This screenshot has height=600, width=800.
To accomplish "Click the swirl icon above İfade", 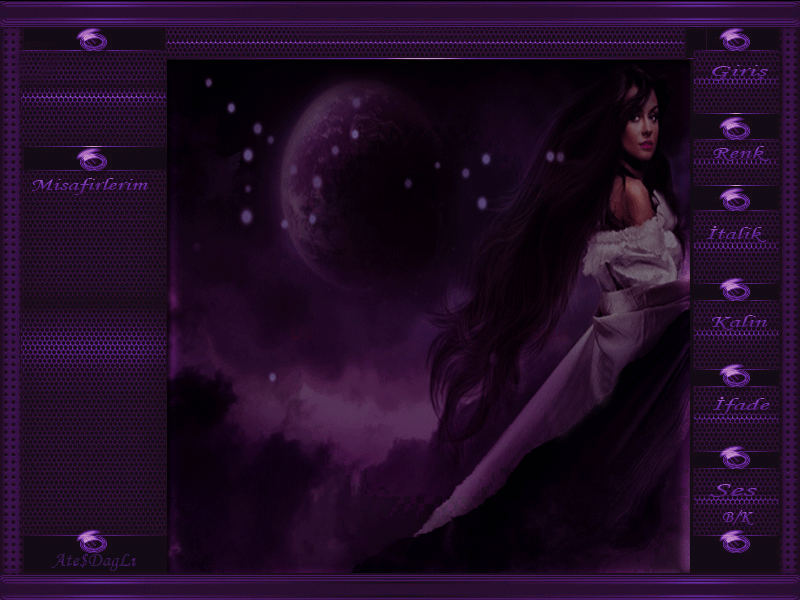I will coord(735,376).
